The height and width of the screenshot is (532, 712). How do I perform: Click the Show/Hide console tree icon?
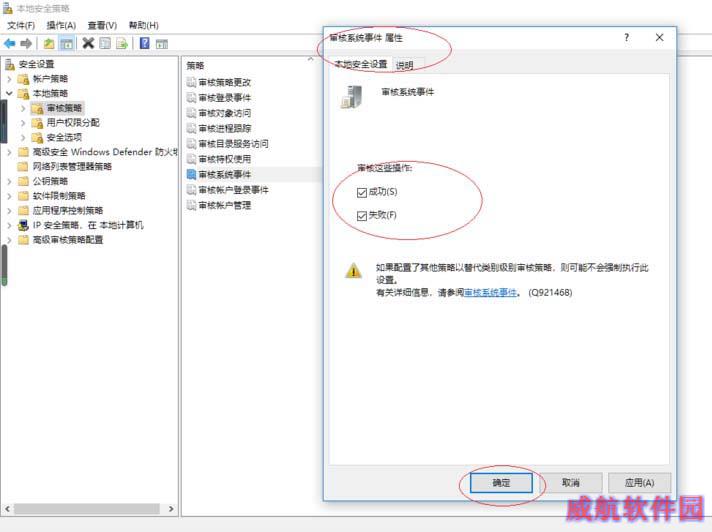66,44
